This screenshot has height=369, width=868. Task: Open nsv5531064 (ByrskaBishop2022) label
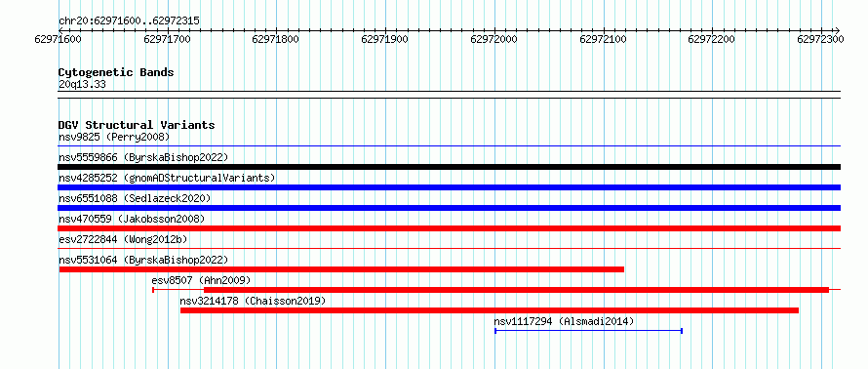tap(143, 260)
